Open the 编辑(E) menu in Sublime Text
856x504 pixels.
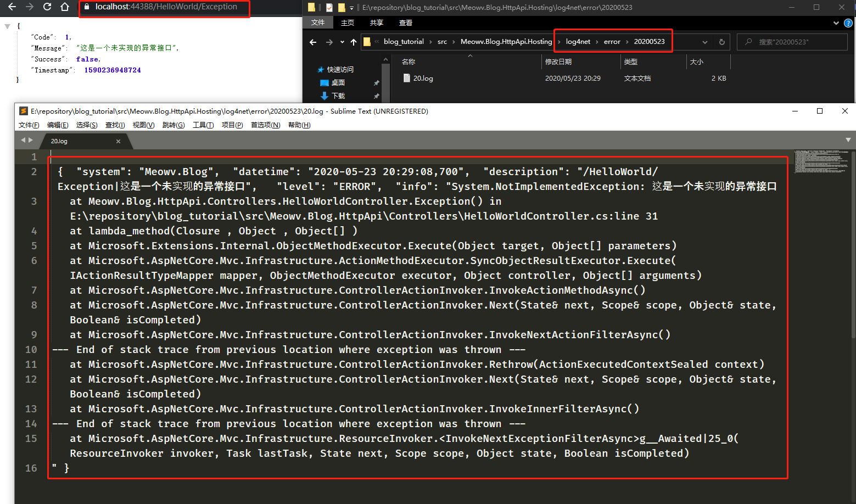(x=58, y=125)
